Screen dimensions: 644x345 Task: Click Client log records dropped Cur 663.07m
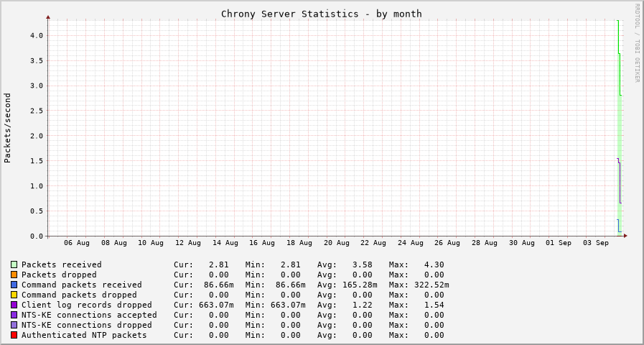(216, 305)
